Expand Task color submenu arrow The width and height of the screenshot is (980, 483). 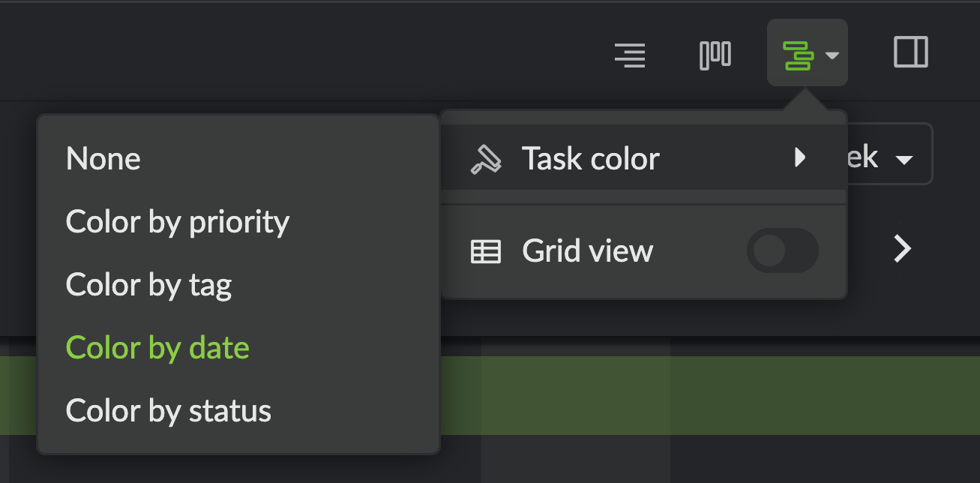point(800,157)
